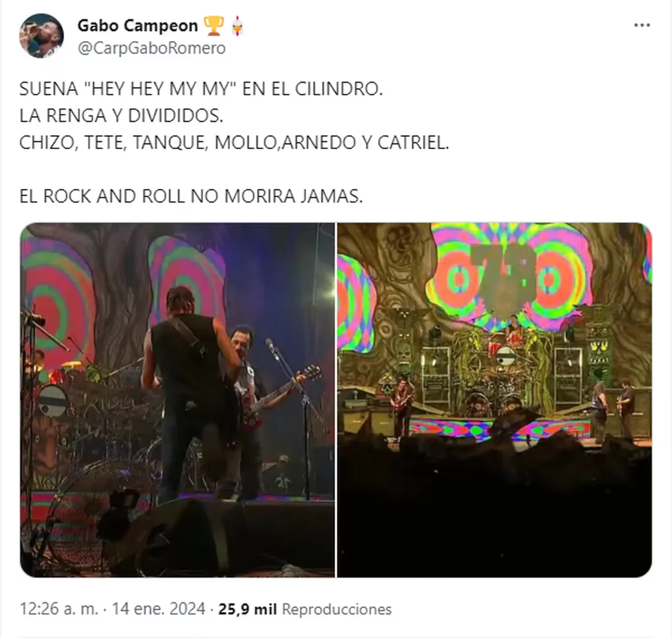The height and width of the screenshot is (638, 672).
Task: Open the three-dot more options menu
Action: click(x=642, y=25)
